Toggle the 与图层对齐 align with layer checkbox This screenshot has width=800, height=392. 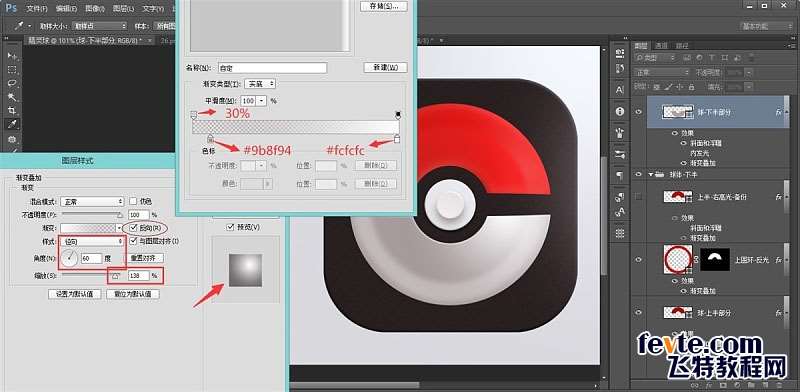(x=134, y=240)
